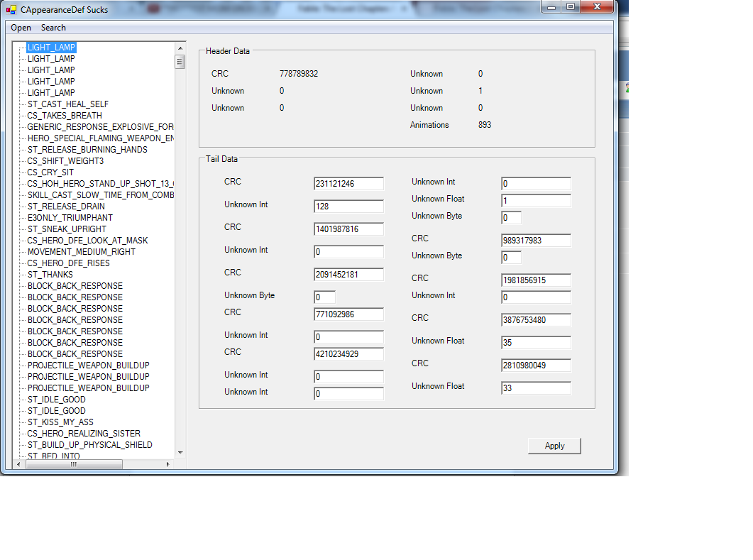Click the app icon in title bar
This screenshot has height=560, width=753.
tap(11, 10)
